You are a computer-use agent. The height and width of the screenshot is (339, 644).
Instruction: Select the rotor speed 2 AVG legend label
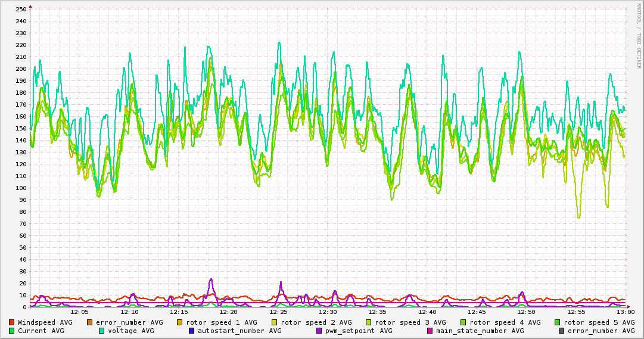[x=316, y=323]
